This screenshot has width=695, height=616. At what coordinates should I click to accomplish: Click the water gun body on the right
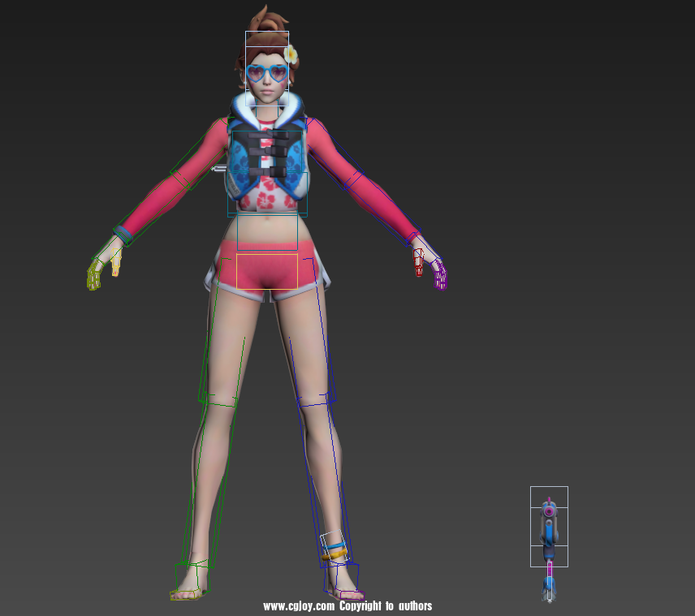point(550,528)
